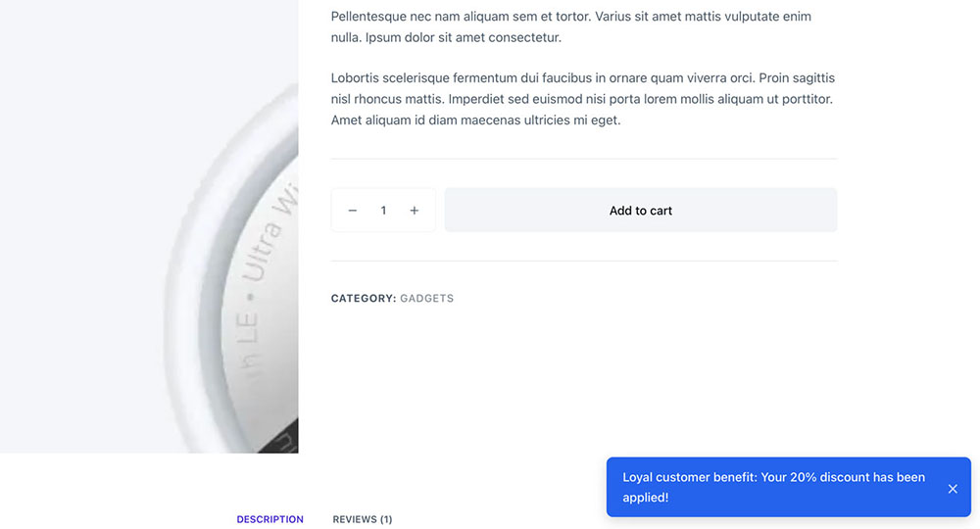Image resolution: width=980 pixels, height=529 pixels.
Task: Click the divider line below Add to cart
Action: (x=584, y=261)
